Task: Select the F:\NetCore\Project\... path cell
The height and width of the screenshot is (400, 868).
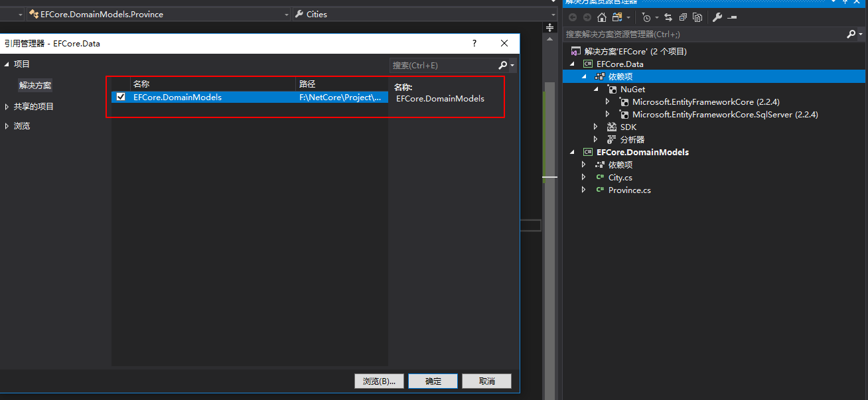Action: (x=342, y=97)
